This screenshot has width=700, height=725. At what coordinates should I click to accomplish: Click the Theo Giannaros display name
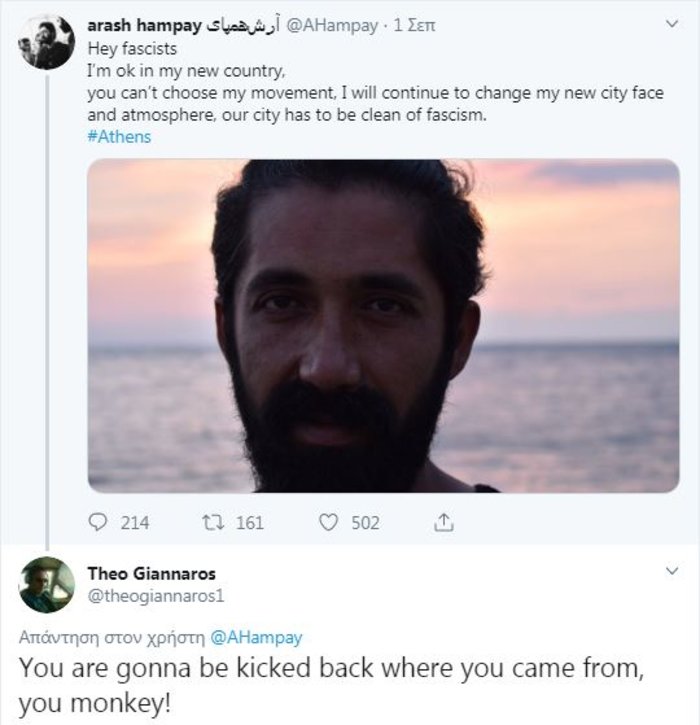pyautogui.click(x=152, y=573)
